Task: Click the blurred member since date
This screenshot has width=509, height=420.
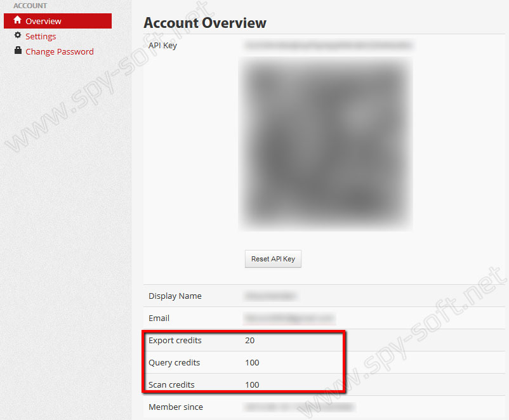Action: click(300, 407)
